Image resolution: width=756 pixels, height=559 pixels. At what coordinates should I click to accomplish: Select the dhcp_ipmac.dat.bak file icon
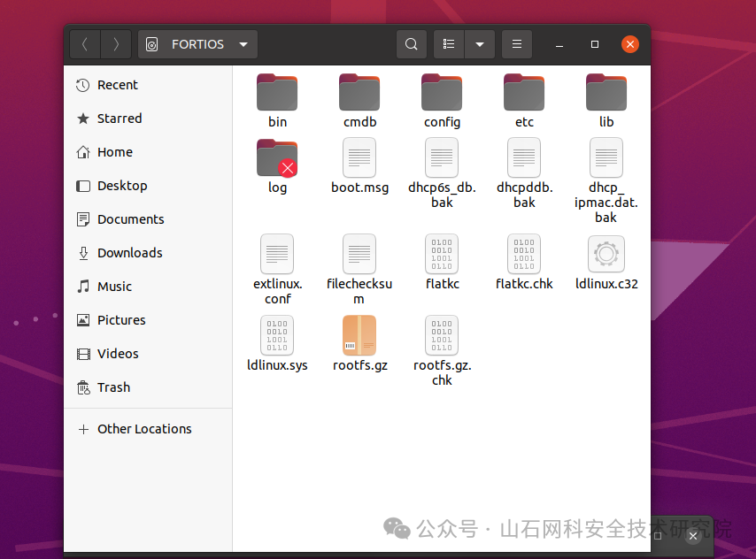(x=606, y=157)
